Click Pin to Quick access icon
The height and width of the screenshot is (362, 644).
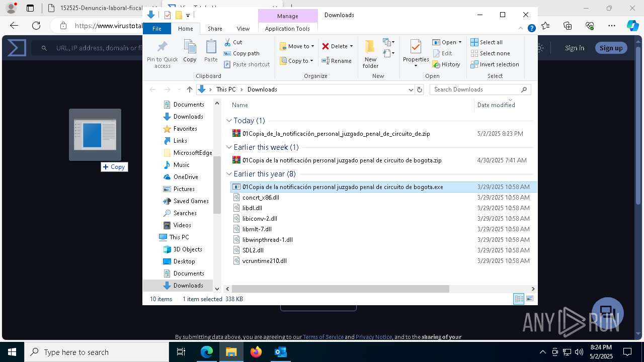162,47
